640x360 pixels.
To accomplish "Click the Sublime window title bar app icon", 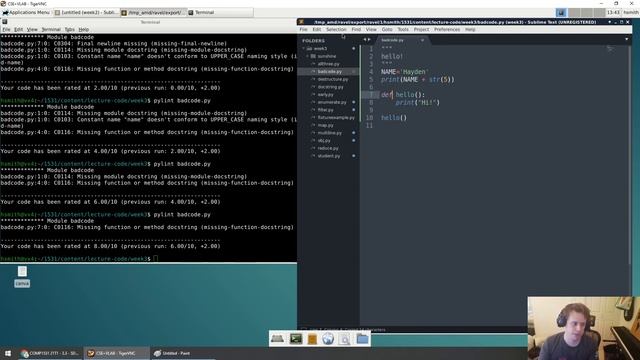I will point(301,22).
